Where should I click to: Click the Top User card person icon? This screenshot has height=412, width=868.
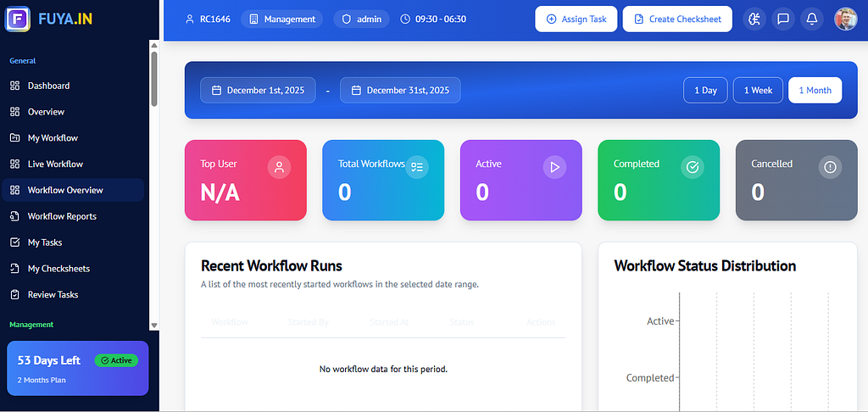[x=279, y=167]
